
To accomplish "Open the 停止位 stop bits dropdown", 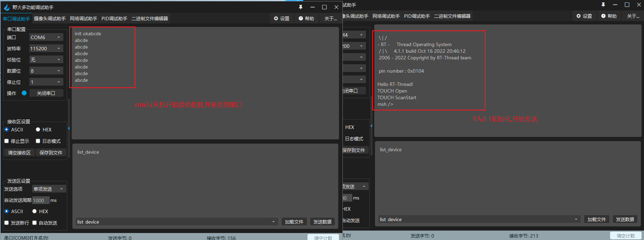I will coord(46,82).
